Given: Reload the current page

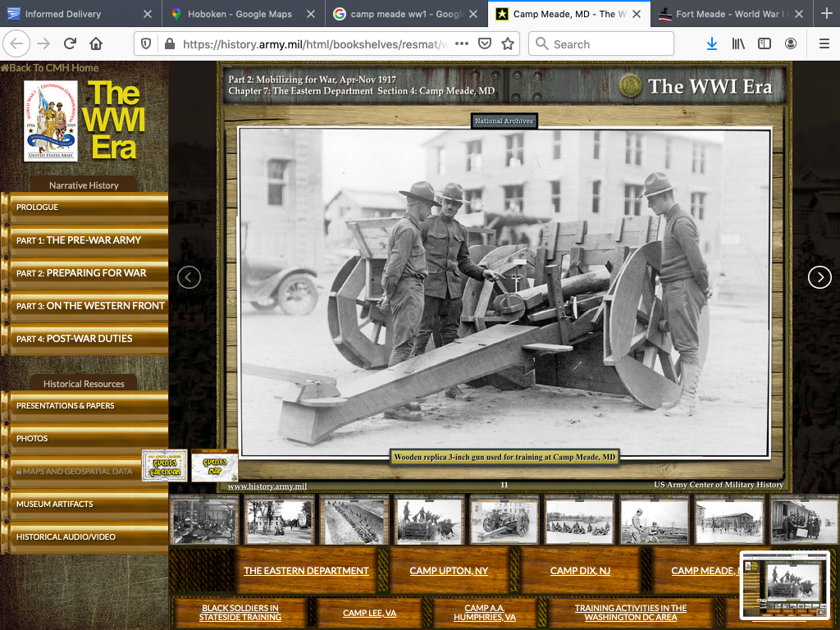Looking at the screenshot, I should coord(70,43).
